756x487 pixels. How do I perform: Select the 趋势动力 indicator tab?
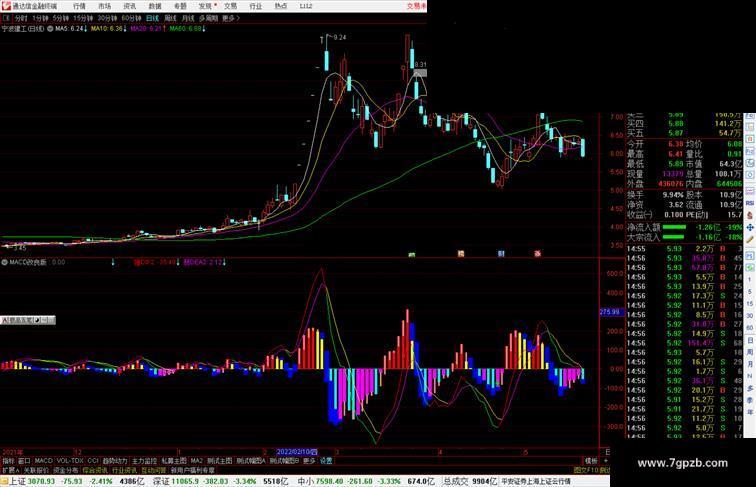115,461
